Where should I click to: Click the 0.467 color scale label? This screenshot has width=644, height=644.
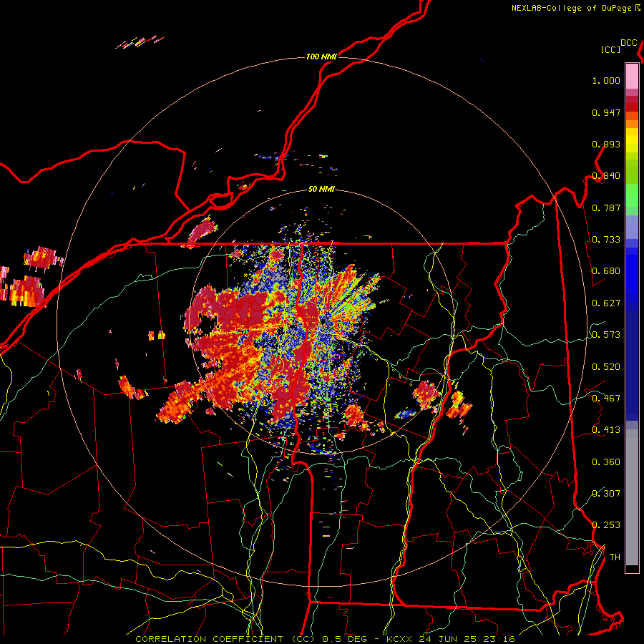point(606,399)
